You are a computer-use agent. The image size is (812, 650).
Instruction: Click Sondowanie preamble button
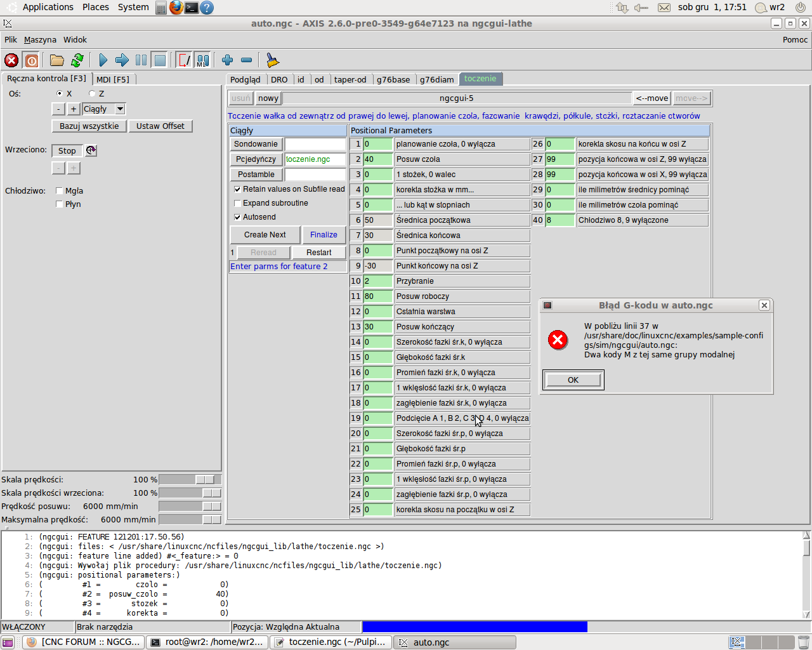(x=256, y=144)
